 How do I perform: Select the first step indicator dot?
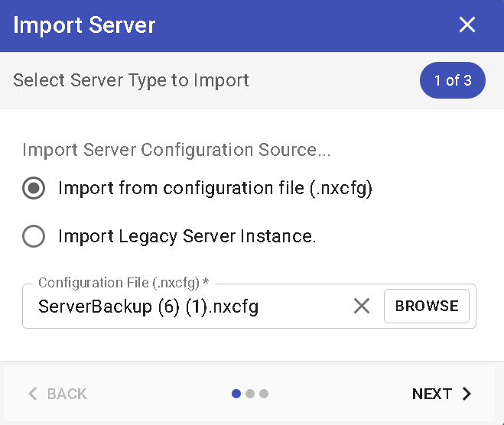pos(236,394)
